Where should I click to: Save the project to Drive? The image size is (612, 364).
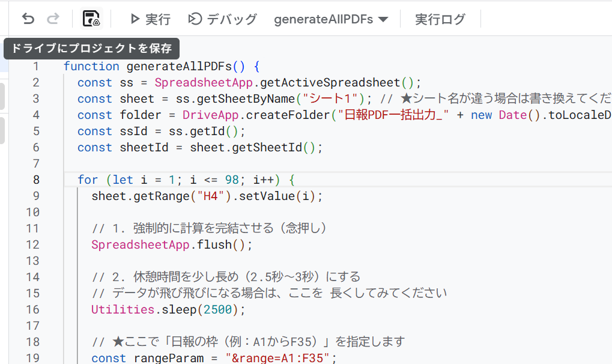[91, 19]
